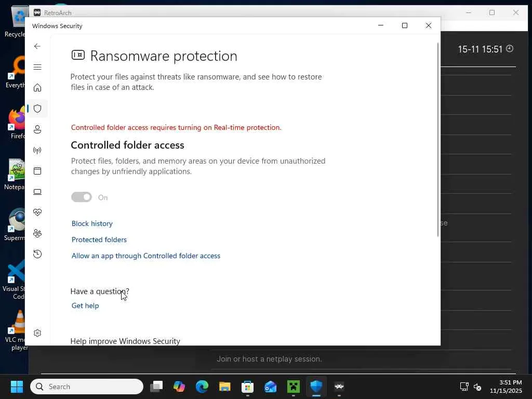Open File Explorer from the taskbar
Image resolution: width=532 pixels, height=399 pixels.
(224, 387)
